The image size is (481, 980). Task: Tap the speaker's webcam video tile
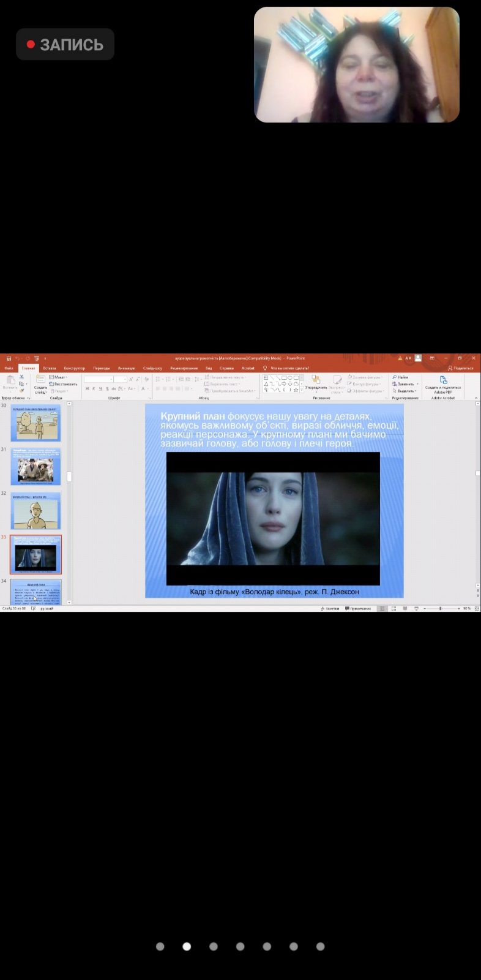click(x=357, y=65)
